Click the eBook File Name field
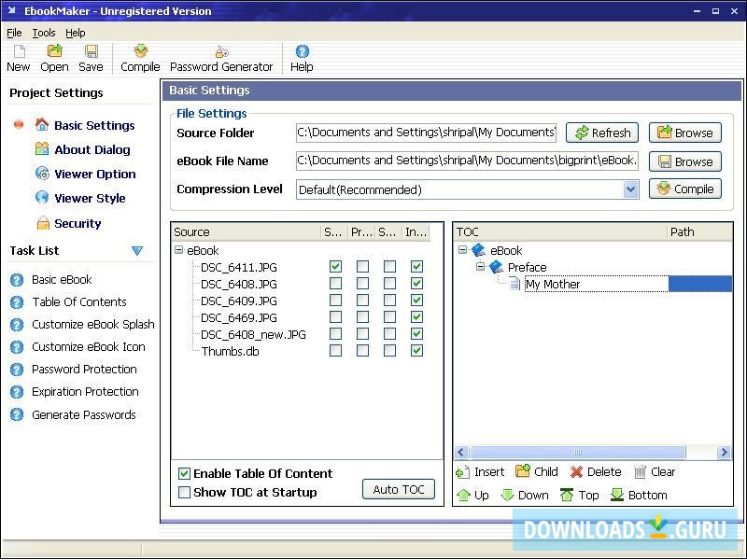This screenshot has width=747, height=560. tap(467, 161)
